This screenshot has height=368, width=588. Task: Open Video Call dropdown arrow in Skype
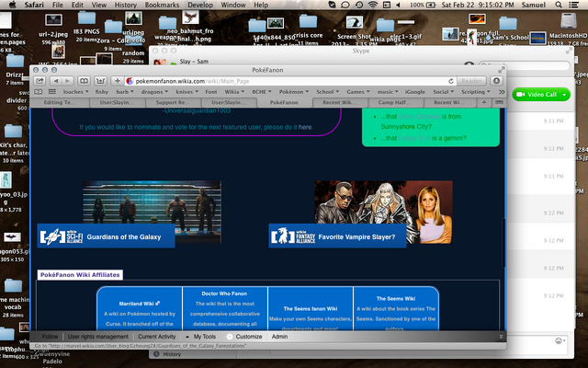564,95
